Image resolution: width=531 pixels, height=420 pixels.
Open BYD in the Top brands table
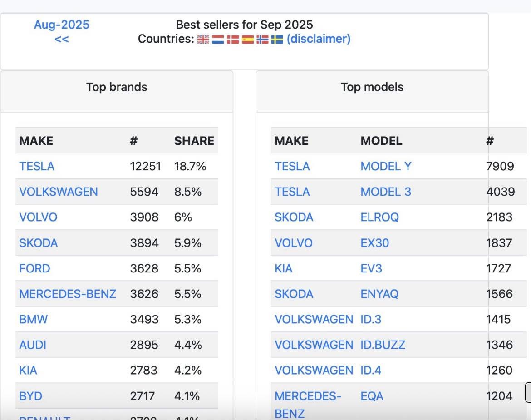click(31, 396)
